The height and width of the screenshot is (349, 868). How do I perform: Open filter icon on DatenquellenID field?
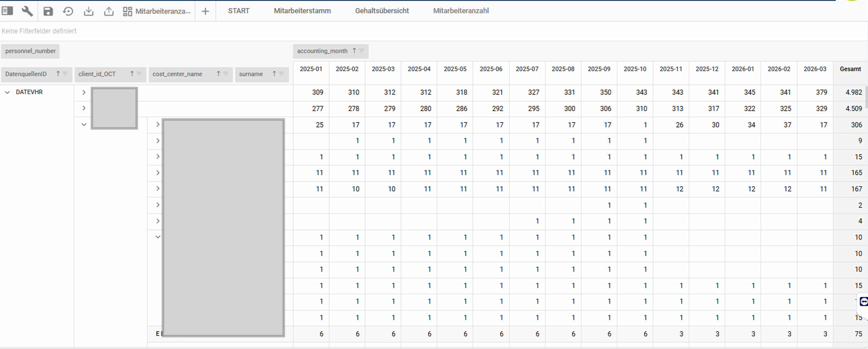pos(65,74)
